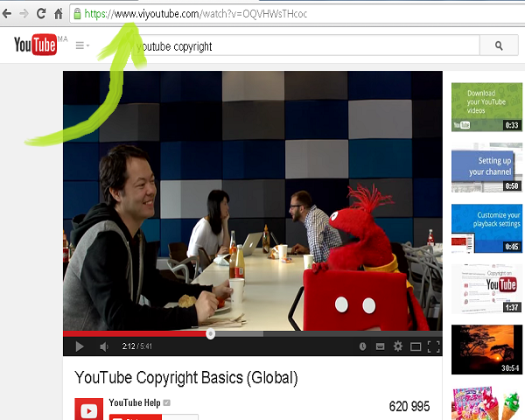Open the candy ice cream video thumbnail
Viewport: 525px width, 420px height.
486,402
